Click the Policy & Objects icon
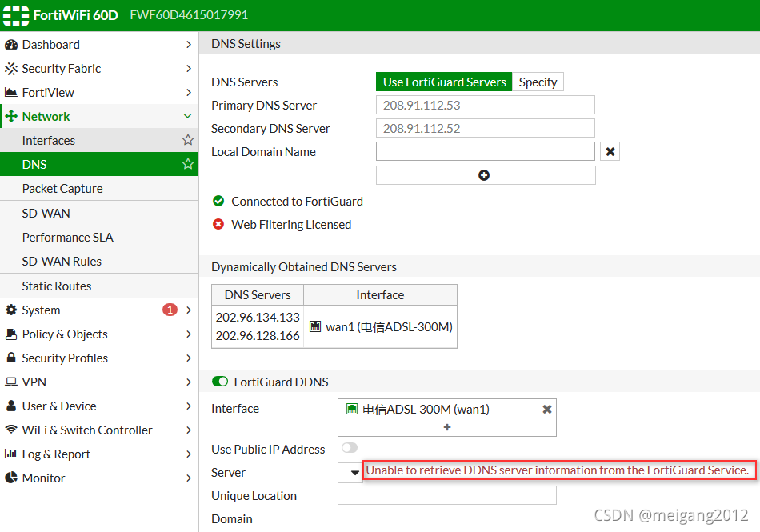 pos(10,334)
